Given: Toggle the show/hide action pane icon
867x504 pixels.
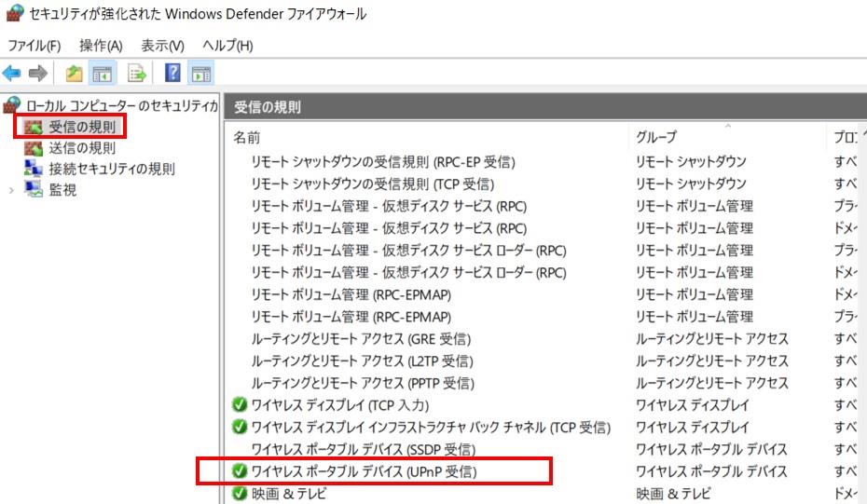Looking at the screenshot, I should pyautogui.click(x=200, y=73).
